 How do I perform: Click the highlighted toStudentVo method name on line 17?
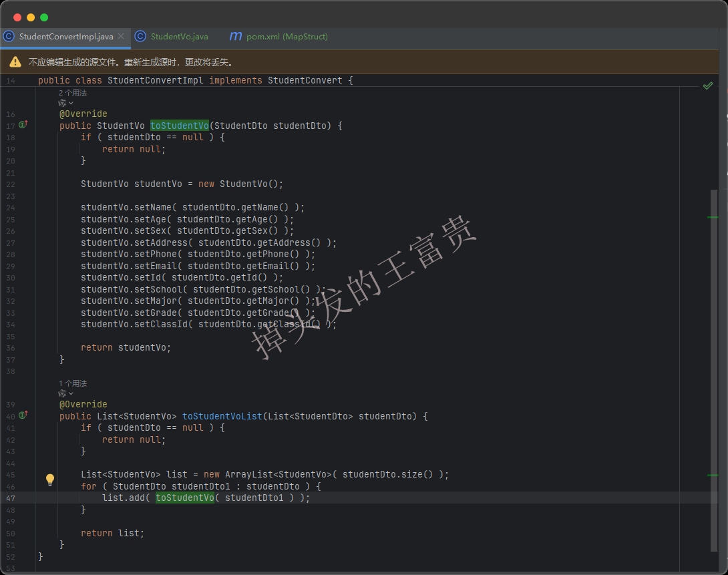coord(180,126)
